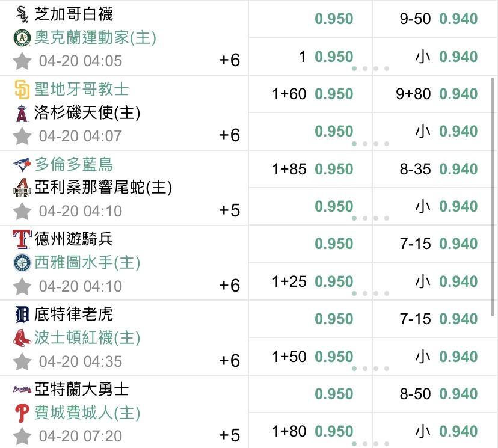This screenshot has height=448, width=498.
Task: Expand +6 more bets for White Sox game
Action: (x=229, y=60)
